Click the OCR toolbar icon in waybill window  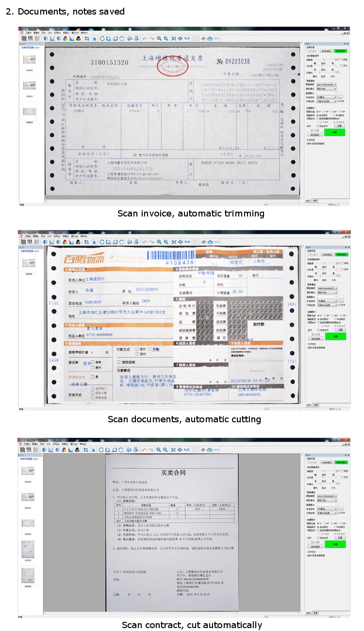216,242
